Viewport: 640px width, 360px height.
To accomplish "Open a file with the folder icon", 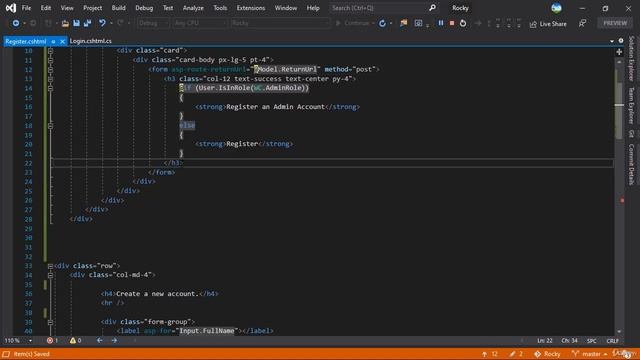I will point(65,23).
